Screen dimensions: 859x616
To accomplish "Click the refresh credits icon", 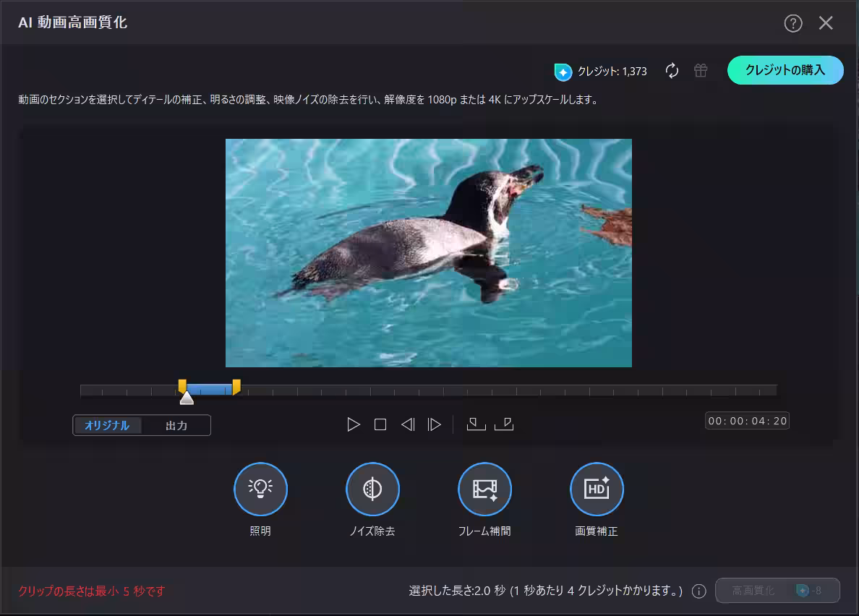I will (x=672, y=71).
